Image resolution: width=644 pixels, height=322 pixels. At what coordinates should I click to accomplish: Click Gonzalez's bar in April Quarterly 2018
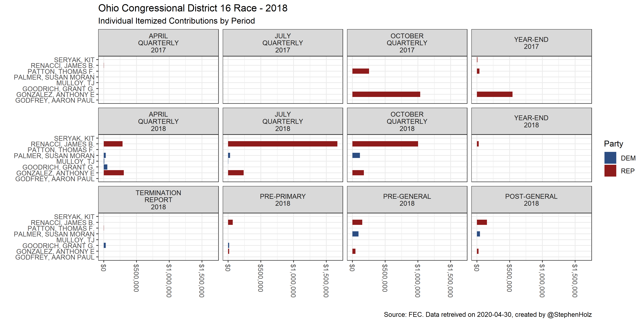pyautogui.click(x=113, y=172)
